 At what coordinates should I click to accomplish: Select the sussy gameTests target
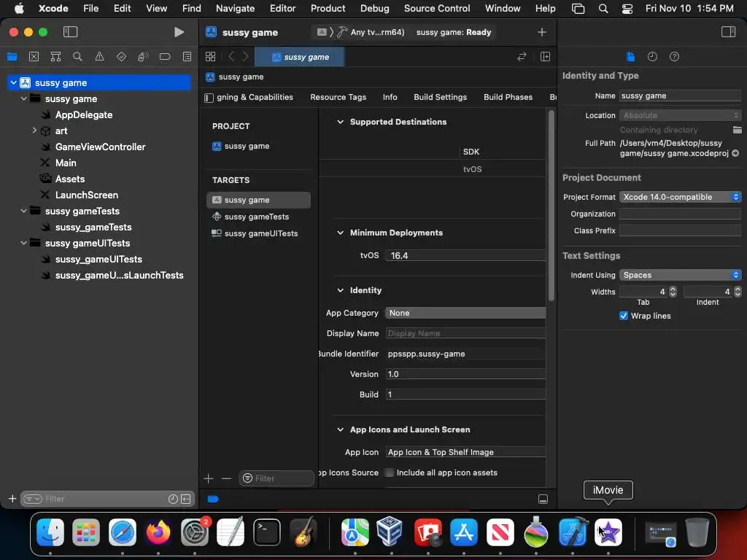point(258,217)
